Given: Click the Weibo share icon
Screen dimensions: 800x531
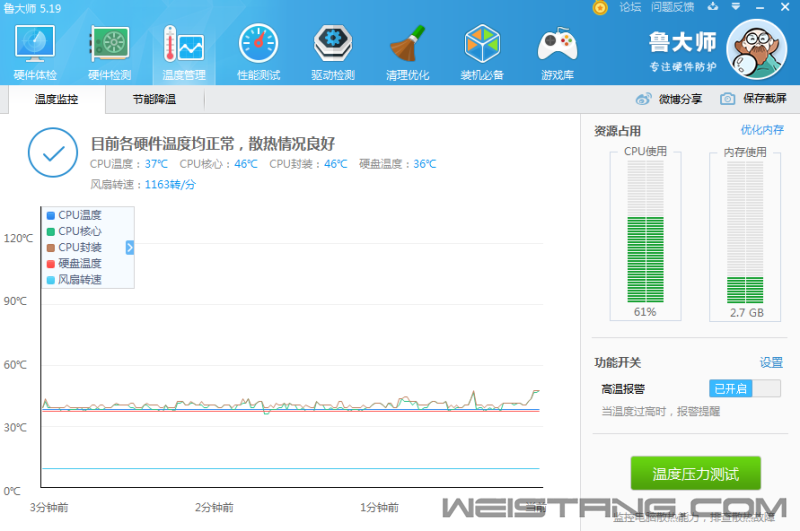Looking at the screenshot, I should click(x=643, y=99).
